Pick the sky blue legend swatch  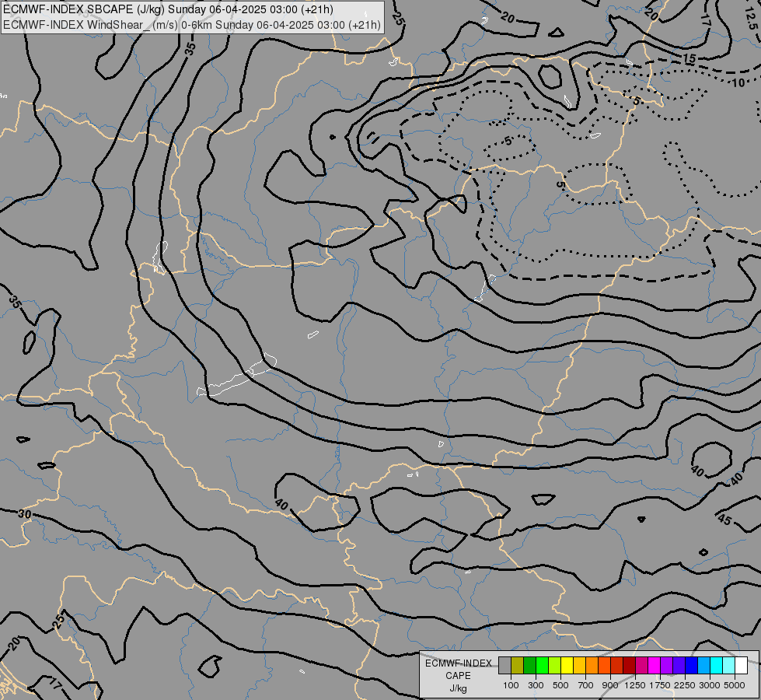(703, 665)
